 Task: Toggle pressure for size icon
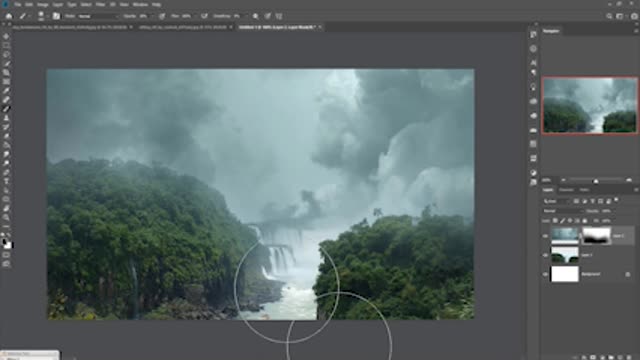268,16
